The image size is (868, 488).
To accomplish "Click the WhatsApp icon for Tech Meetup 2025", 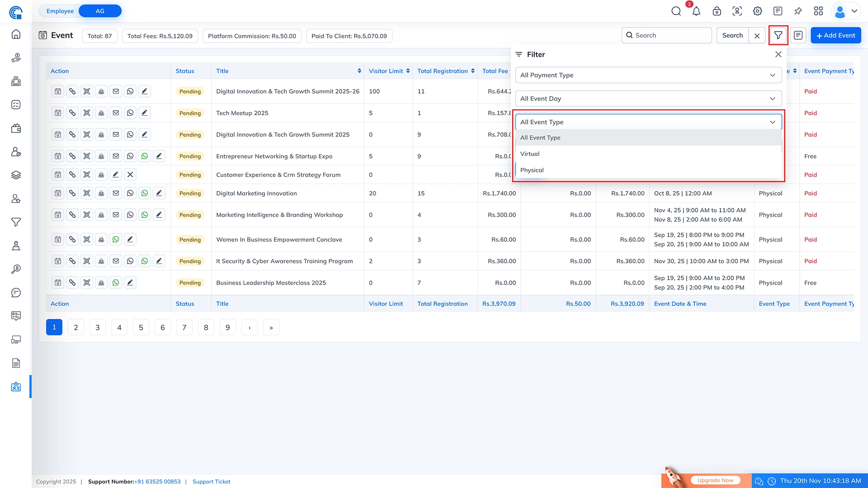I will click(x=130, y=113).
